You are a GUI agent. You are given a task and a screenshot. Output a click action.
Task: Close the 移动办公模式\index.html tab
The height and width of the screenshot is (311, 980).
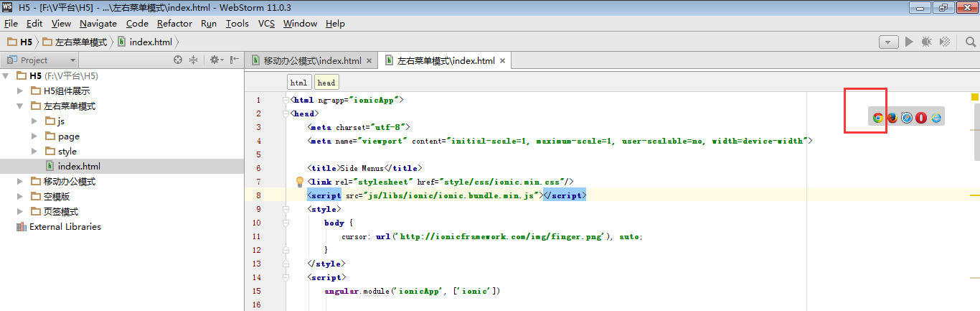pos(369,61)
